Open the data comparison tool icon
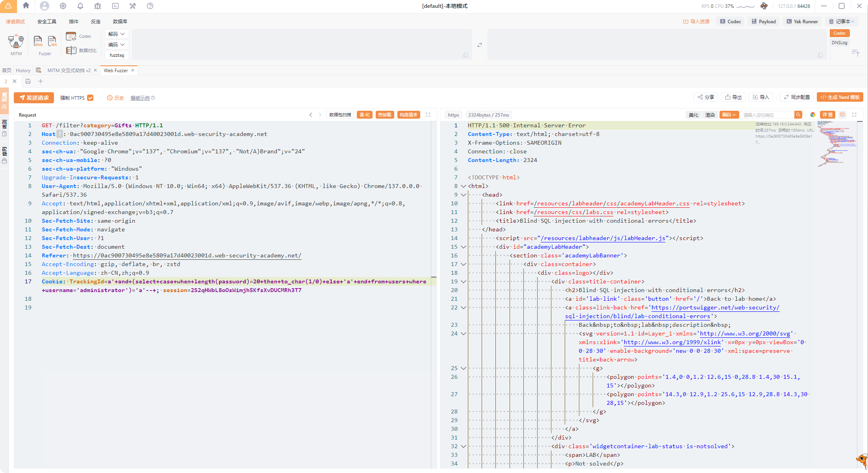 [x=71, y=50]
